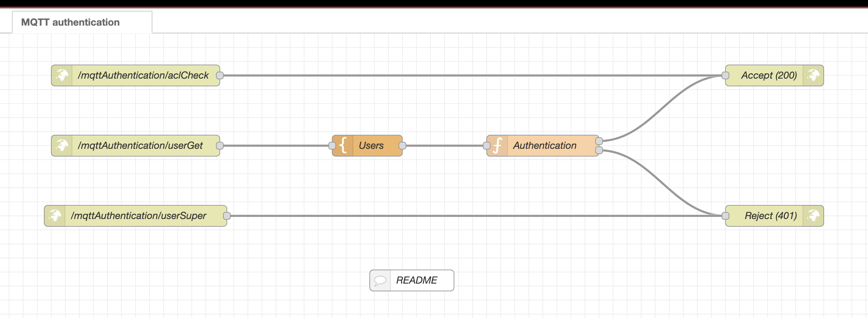The image size is (868, 318).
Task: Click the function ƒ icon on the Authentication node
Action: (x=498, y=145)
